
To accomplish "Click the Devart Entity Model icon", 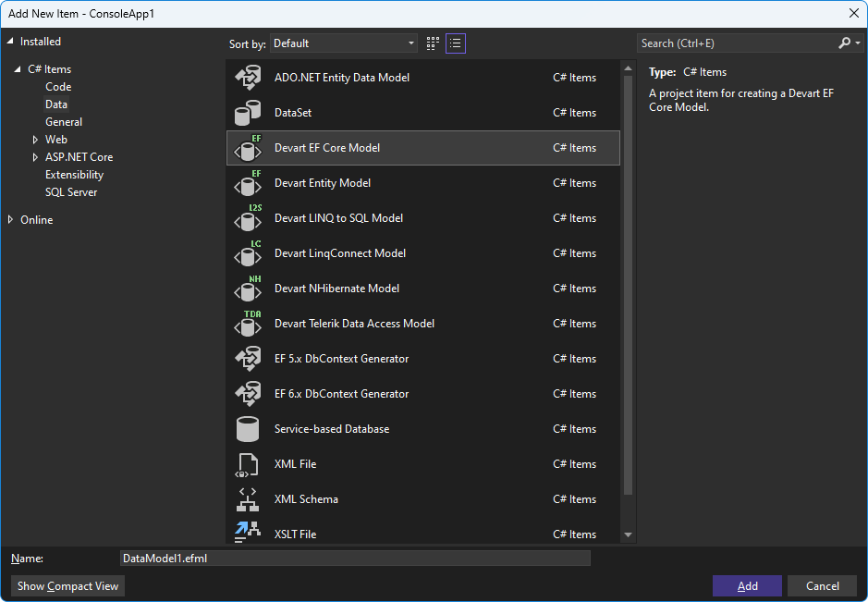I will [x=247, y=183].
